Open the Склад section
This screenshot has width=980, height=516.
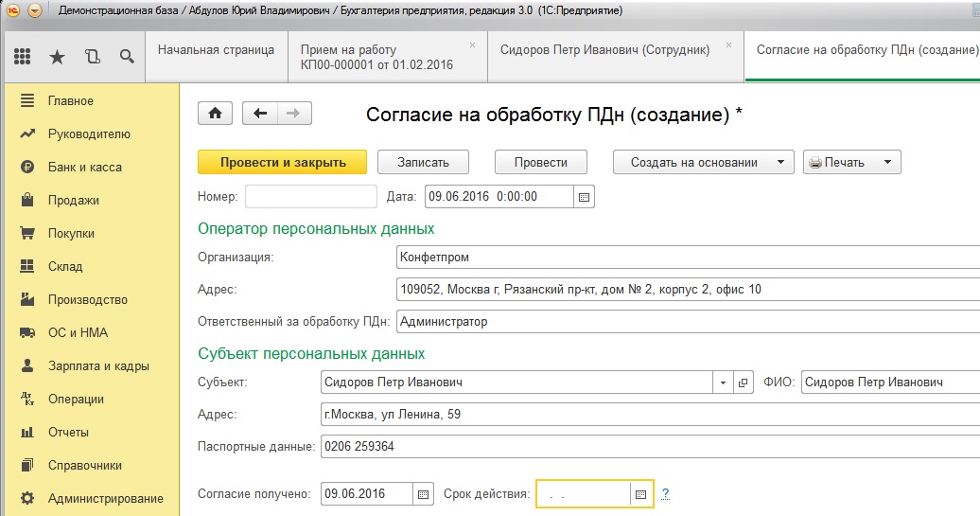coord(92,266)
